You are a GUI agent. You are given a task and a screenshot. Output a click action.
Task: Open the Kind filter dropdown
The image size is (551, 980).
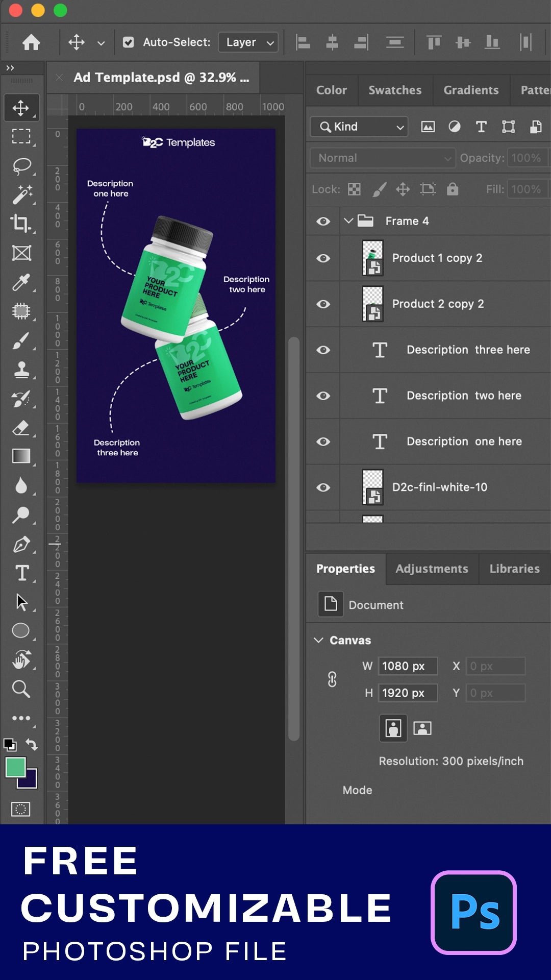(x=359, y=127)
